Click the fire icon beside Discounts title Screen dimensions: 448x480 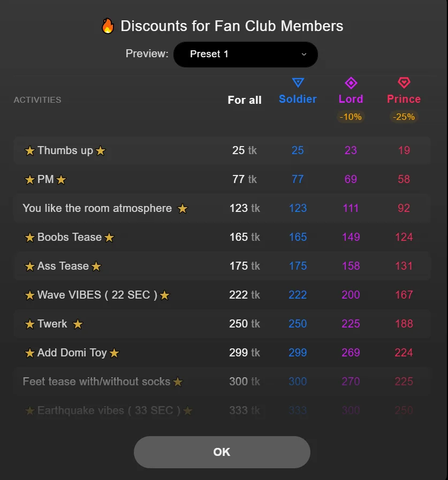click(108, 26)
